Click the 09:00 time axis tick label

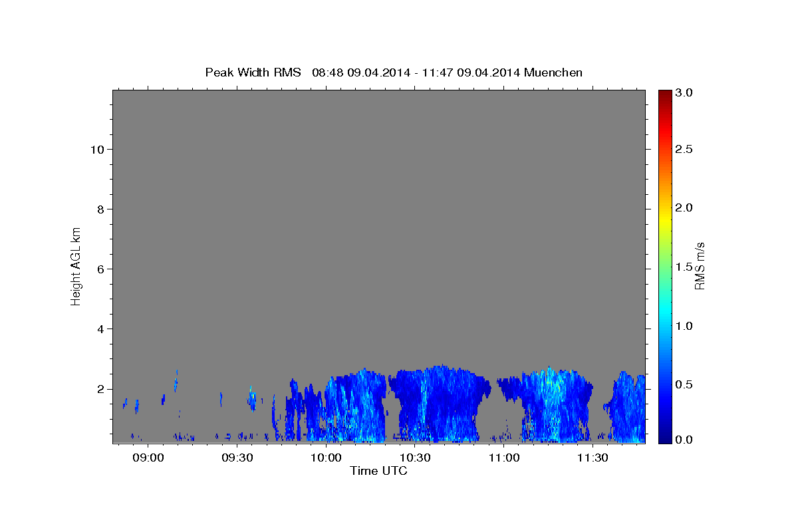click(148, 458)
